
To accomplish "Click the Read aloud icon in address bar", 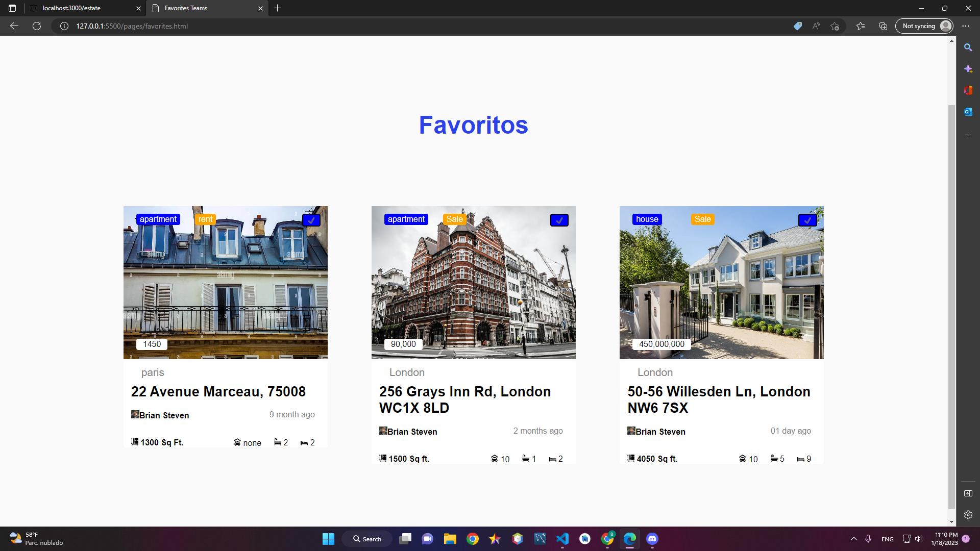I will pyautogui.click(x=816, y=26).
